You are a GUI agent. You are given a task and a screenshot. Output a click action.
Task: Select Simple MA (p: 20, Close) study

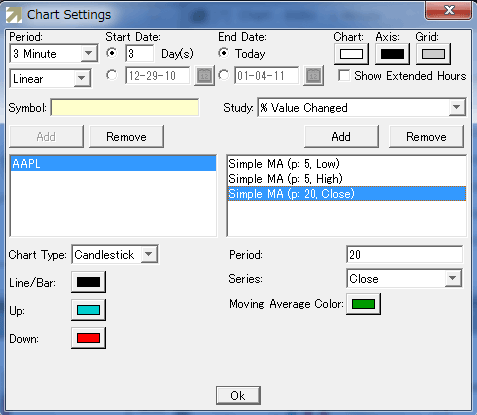pos(347,194)
